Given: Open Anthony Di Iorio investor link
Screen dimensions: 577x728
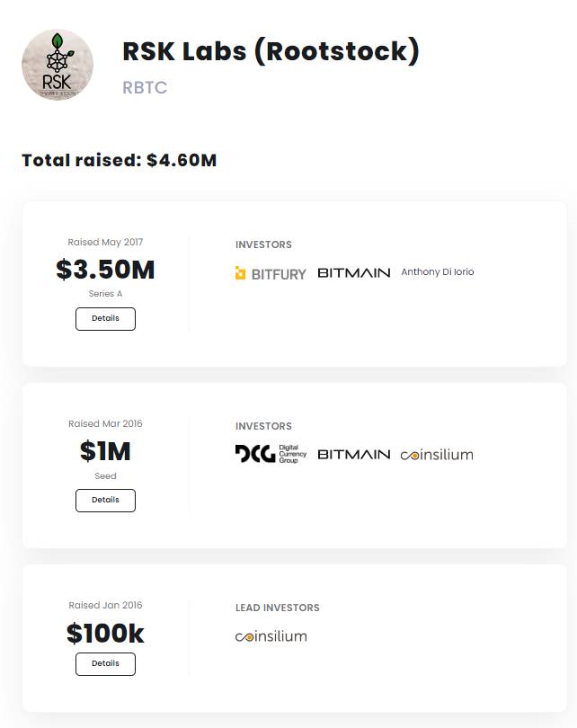Looking at the screenshot, I should pyautogui.click(x=438, y=272).
